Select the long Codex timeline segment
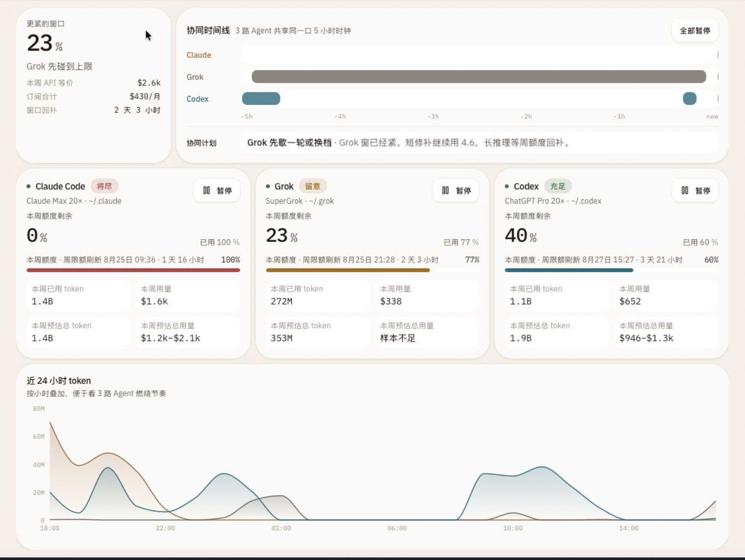The width and height of the screenshot is (745, 560). click(x=261, y=99)
